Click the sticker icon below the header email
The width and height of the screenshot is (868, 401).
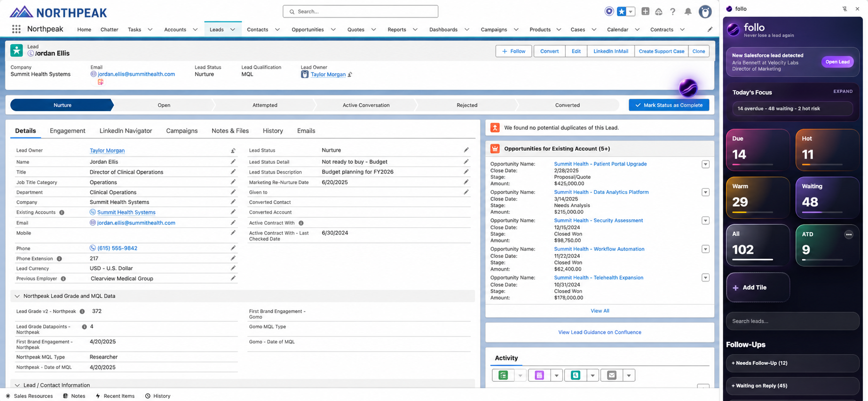pos(100,82)
